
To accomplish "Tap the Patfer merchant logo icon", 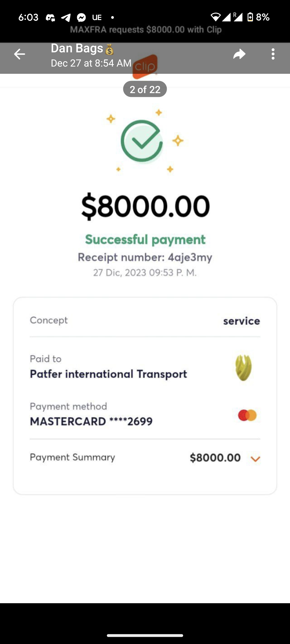I will (x=244, y=368).
